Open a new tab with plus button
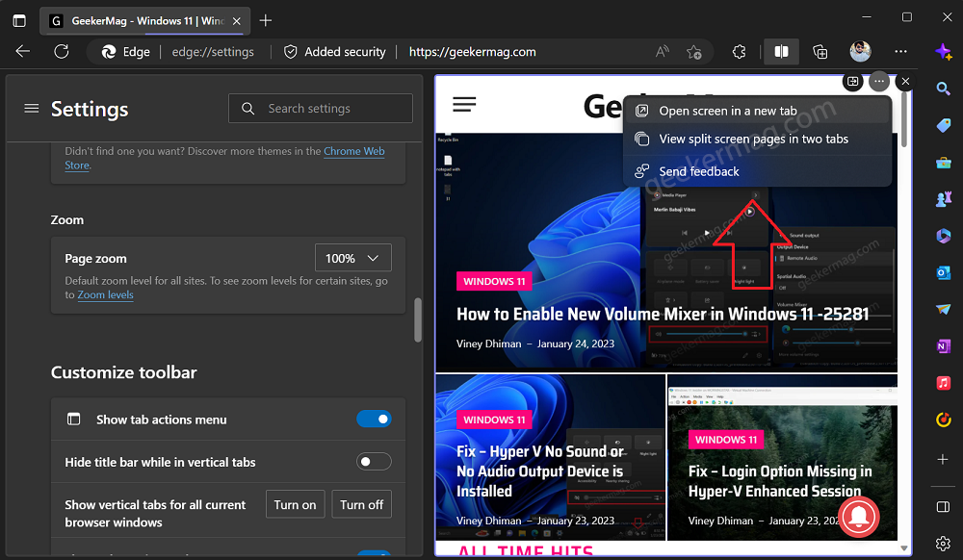Image resolution: width=963 pixels, height=560 pixels. [x=266, y=21]
